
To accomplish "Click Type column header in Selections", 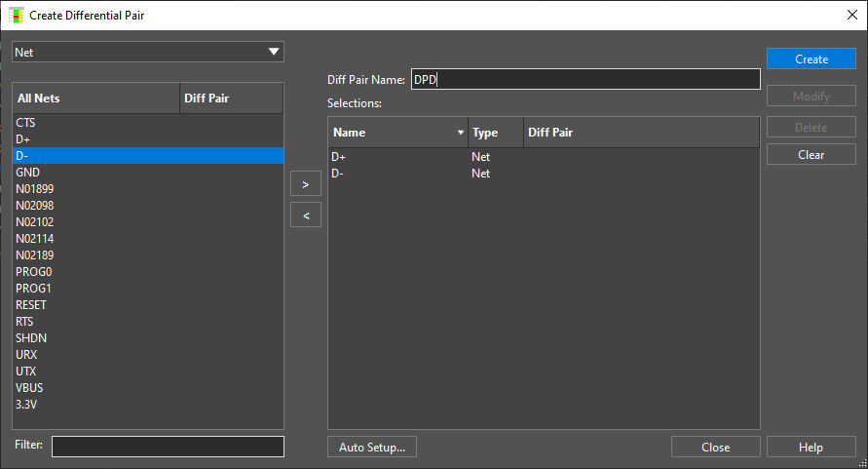I will pyautogui.click(x=496, y=133).
